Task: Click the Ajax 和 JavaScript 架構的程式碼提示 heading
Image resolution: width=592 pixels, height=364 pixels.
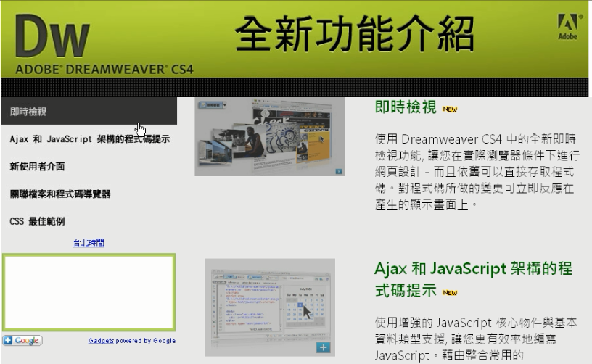Action: [x=473, y=279]
